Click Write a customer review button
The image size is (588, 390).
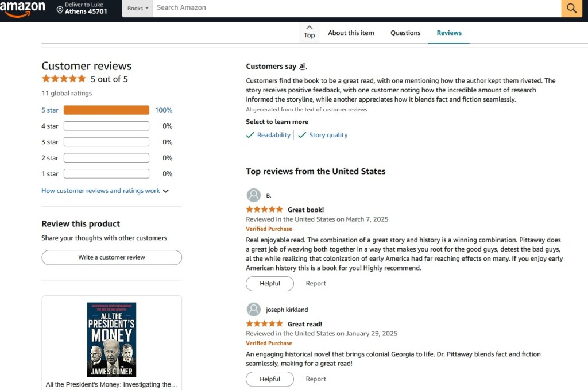[111, 257]
